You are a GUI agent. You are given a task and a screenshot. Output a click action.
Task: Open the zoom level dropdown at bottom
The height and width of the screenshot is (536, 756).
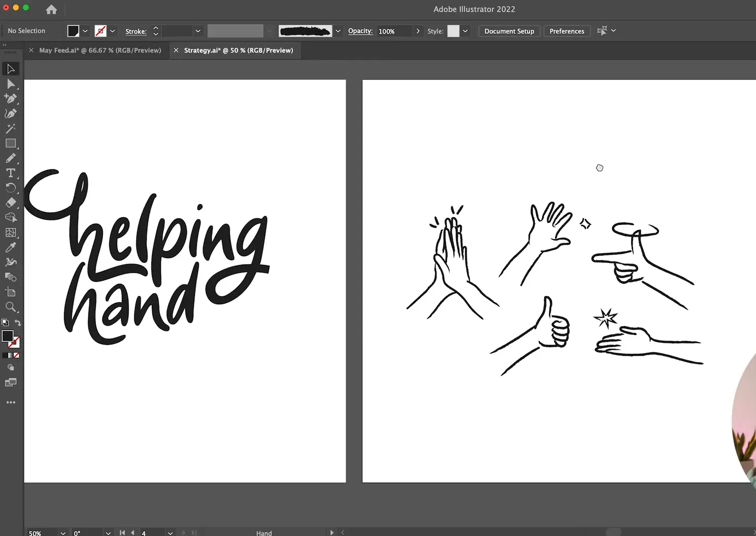(62, 533)
